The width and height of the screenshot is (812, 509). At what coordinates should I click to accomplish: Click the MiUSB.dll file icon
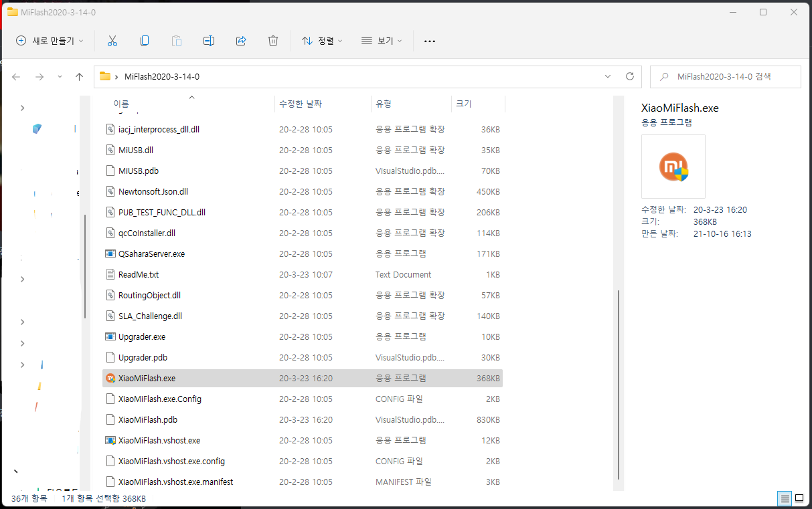tap(111, 150)
